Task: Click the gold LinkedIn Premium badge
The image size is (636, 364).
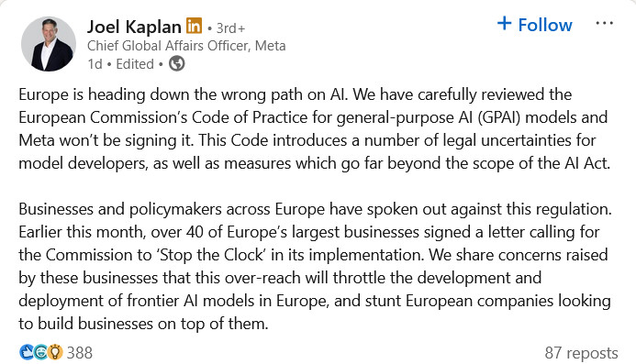Action: point(194,26)
